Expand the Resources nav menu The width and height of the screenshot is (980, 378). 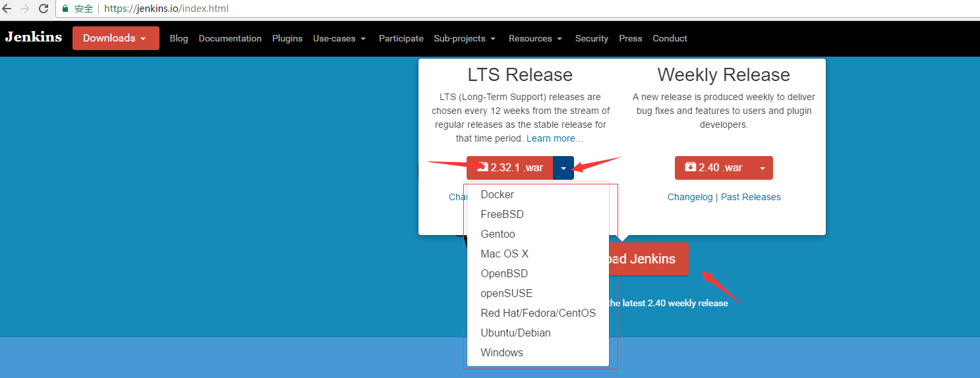point(536,38)
